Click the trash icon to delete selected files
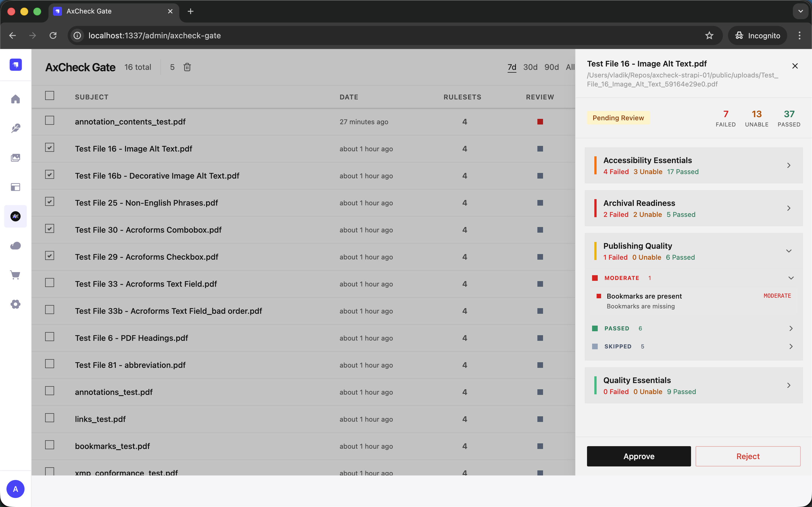This screenshot has height=507, width=812. coord(187,67)
